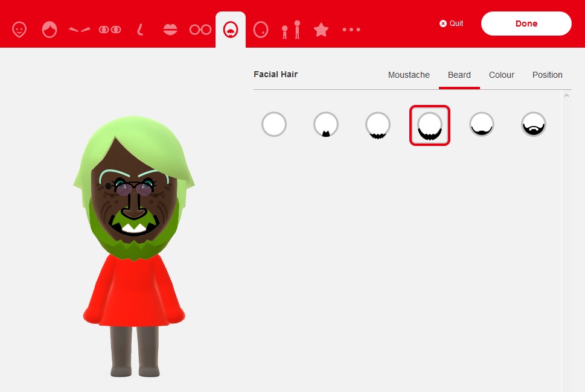Open the mole category icon

(261, 30)
